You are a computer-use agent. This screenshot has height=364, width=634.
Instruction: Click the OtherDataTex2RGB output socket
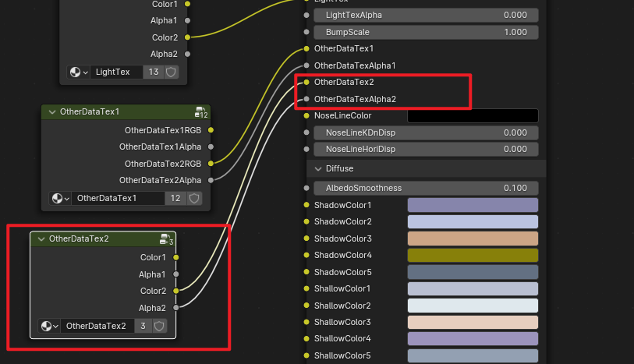click(x=211, y=164)
